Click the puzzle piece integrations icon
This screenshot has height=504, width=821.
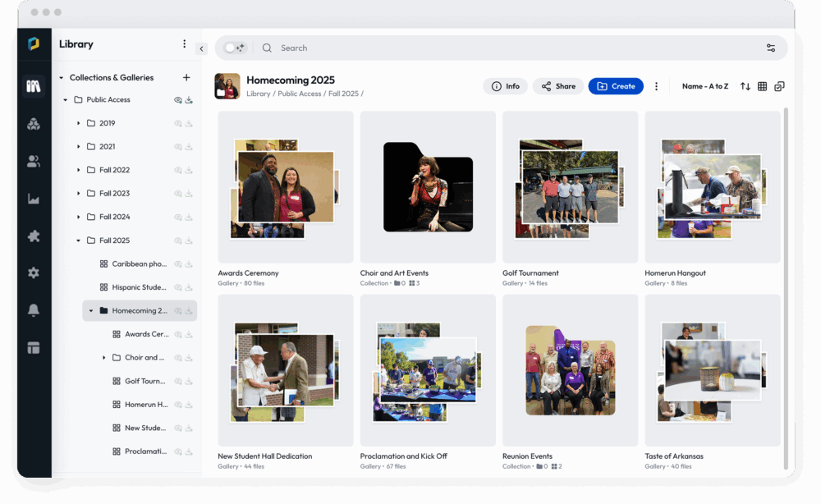pyautogui.click(x=34, y=236)
